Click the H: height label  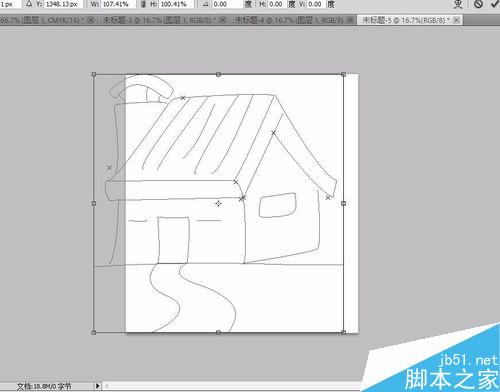153,4
